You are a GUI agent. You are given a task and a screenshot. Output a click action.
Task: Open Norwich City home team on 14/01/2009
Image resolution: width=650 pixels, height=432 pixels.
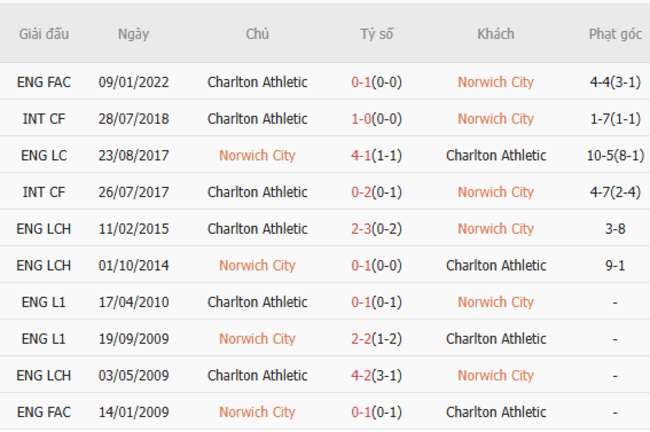257,412
